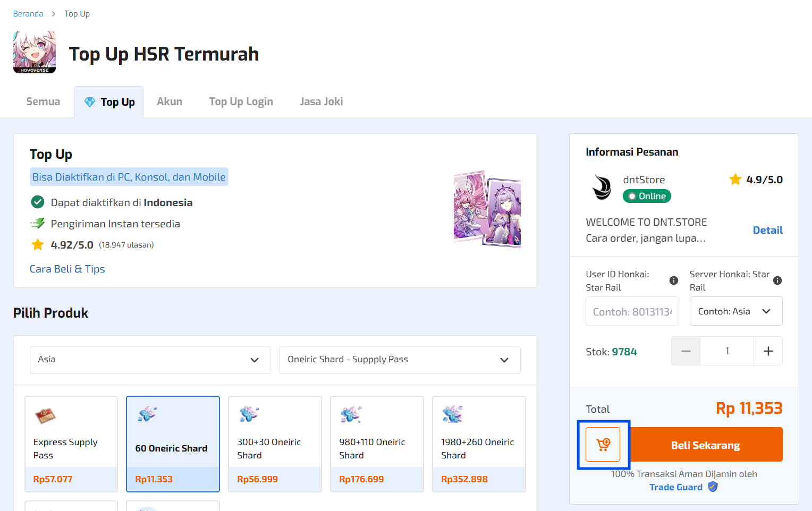This screenshot has width=812, height=511.
Task: Expand the Oneiric Shard category dropdown
Action: pos(399,360)
